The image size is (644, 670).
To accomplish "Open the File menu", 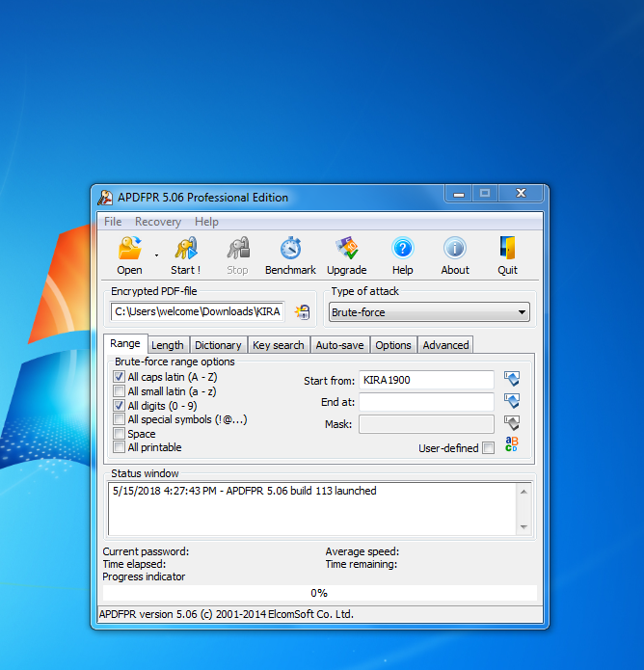I will (113, 222).
